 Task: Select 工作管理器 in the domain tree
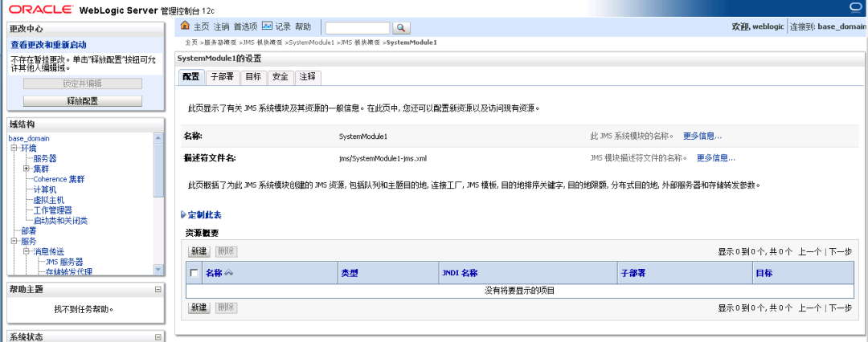tap(52, 210)
